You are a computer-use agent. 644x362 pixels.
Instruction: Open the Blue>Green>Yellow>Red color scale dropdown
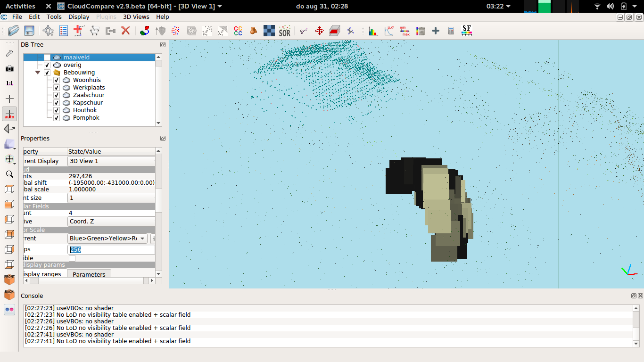coord(107,239)
